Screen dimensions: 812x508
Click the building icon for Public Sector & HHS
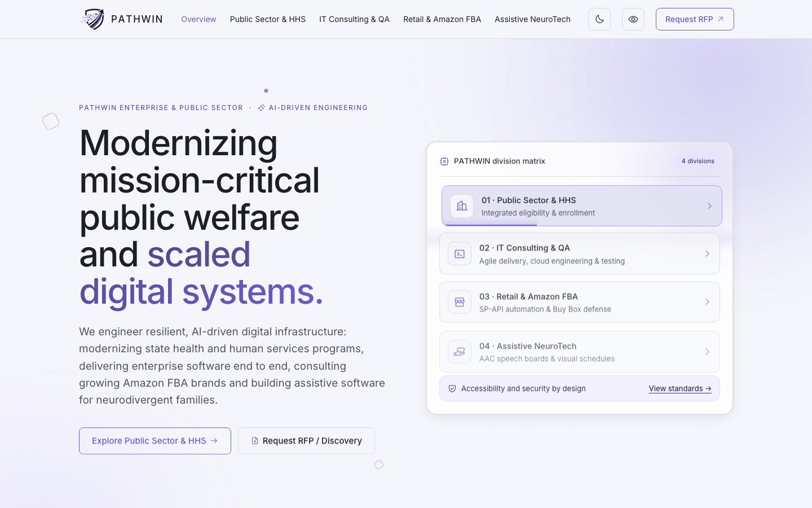462,206
